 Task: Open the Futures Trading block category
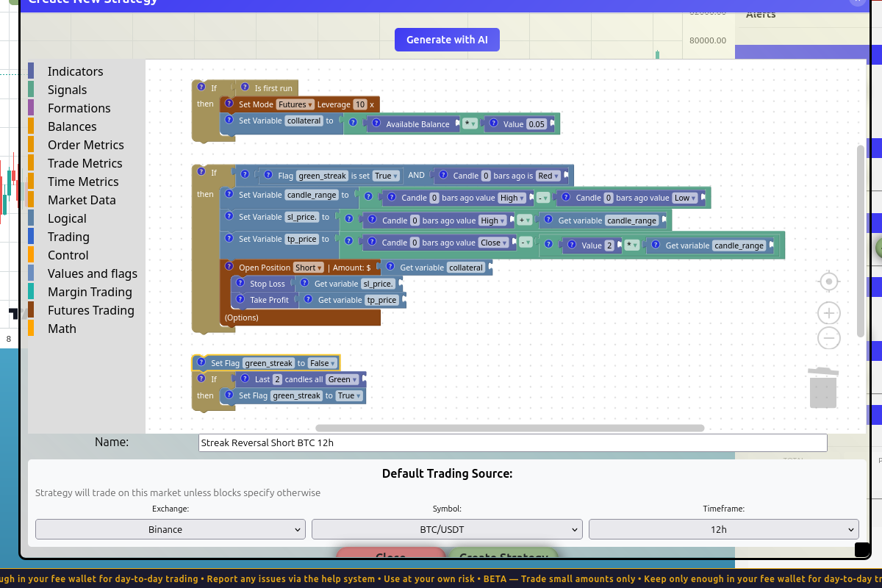(90, 310)
